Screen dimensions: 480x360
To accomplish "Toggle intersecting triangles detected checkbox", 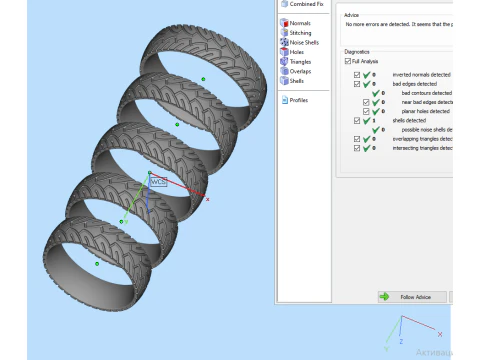I will (x=357, y=148).
